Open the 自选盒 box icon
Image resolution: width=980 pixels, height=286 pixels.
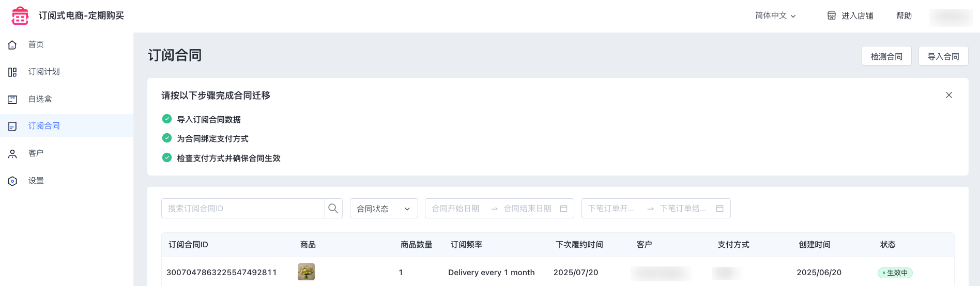click(12, 99)
